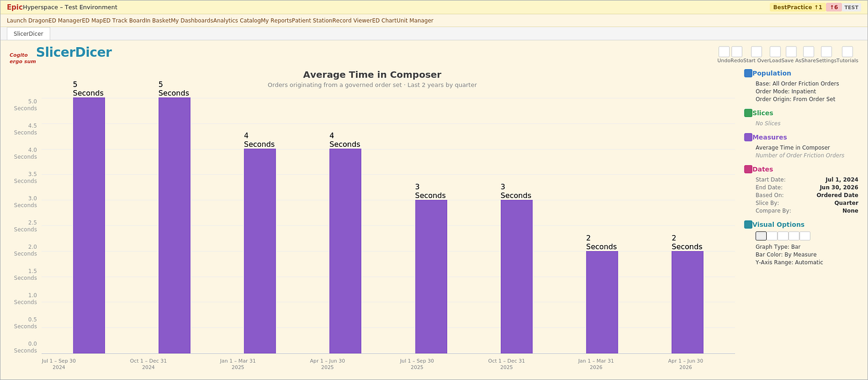The image size is (868, 380).
Task: Click the Cogito ergo sum logo
Action: pyautogui.click(x=23, y=58)
